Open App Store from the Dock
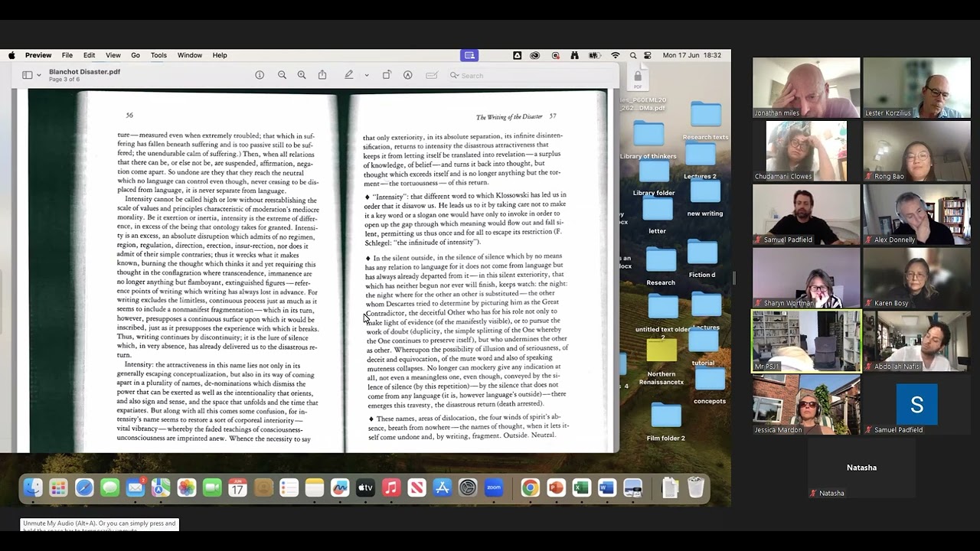This screenshot has width=980, height=551. (443, 487)
